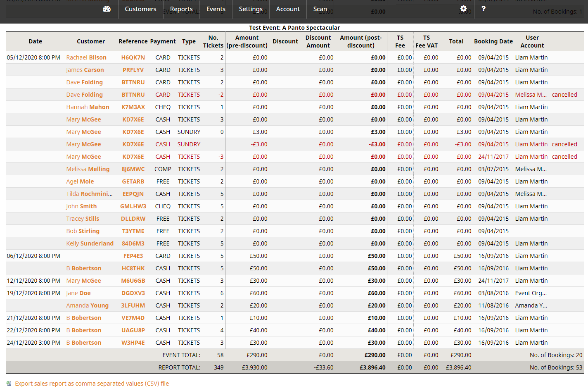Select the Reference column header
The image size is (588, 391).
tap(133, 41)
